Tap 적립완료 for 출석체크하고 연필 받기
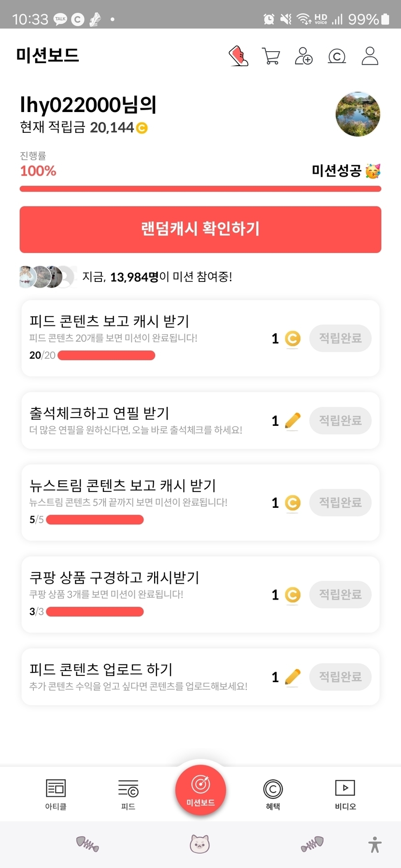The width and height of the screenshot is (401, 868). 340,420
